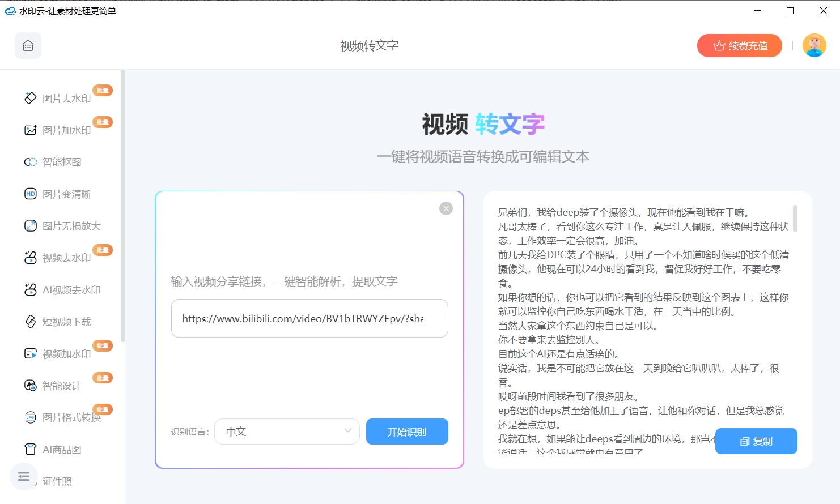Open 图片变清晰 HD tool
Viewport: 840px width, 504px height.
click(x=66, y=194)
